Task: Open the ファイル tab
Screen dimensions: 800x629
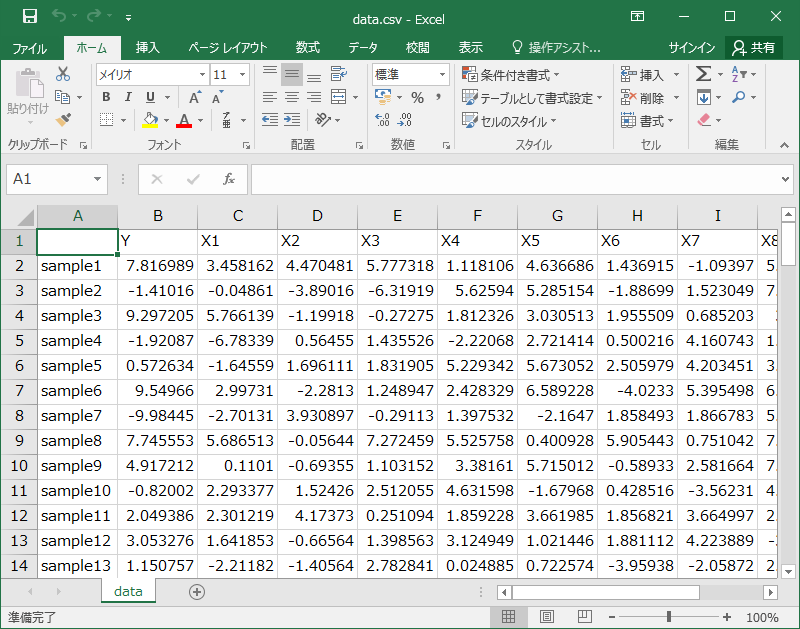Action: pos(30,48)
